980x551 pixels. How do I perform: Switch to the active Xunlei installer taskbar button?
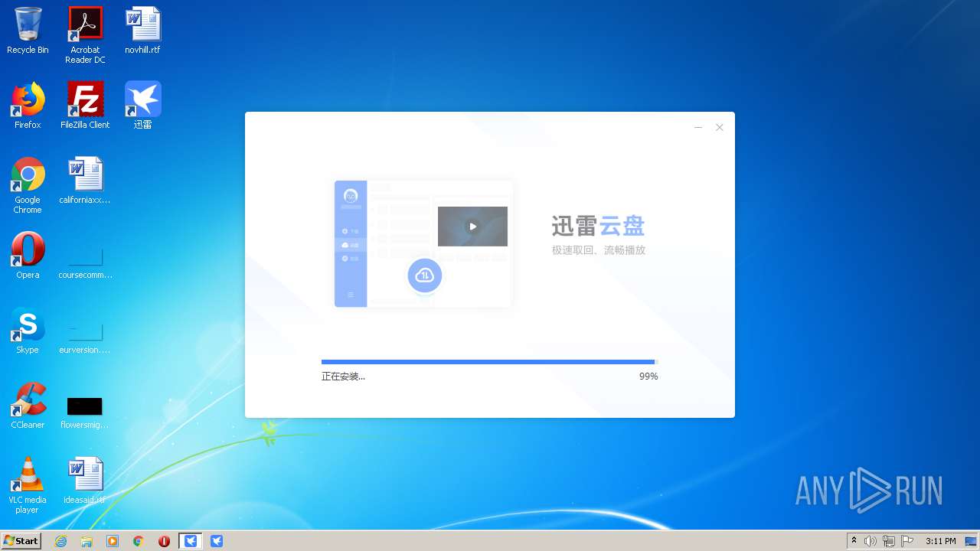[191, 541]
